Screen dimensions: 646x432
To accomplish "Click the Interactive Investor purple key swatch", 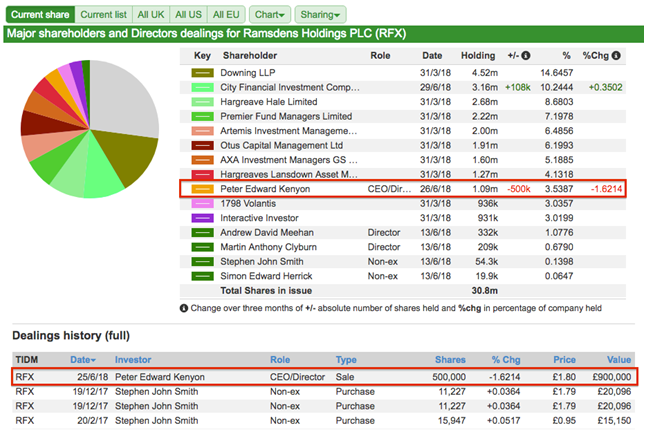I will coord(202,218).
